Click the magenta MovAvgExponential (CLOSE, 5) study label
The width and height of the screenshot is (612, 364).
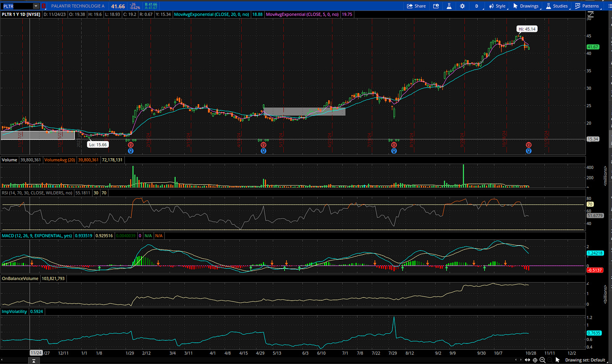click(303, 14)
